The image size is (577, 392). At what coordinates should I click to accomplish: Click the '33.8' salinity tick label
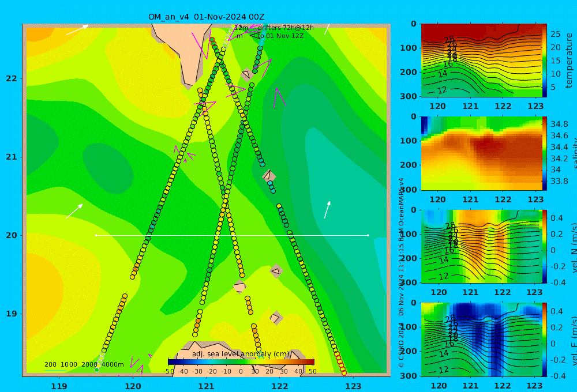tap(559, 181)
